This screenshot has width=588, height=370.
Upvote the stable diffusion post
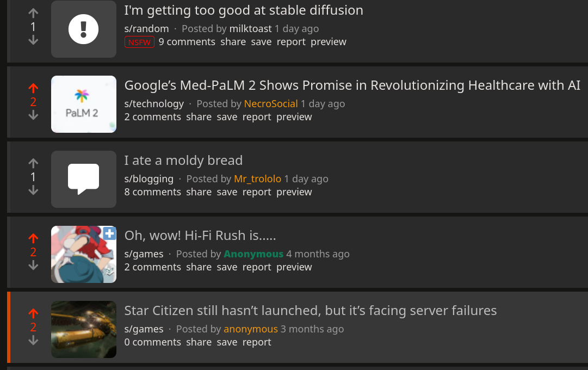tap(33, 13)
